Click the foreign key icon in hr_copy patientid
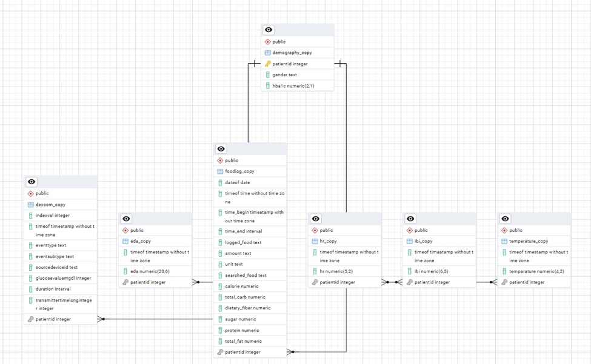Screen dimensions: 591x364 pos(315,282)
